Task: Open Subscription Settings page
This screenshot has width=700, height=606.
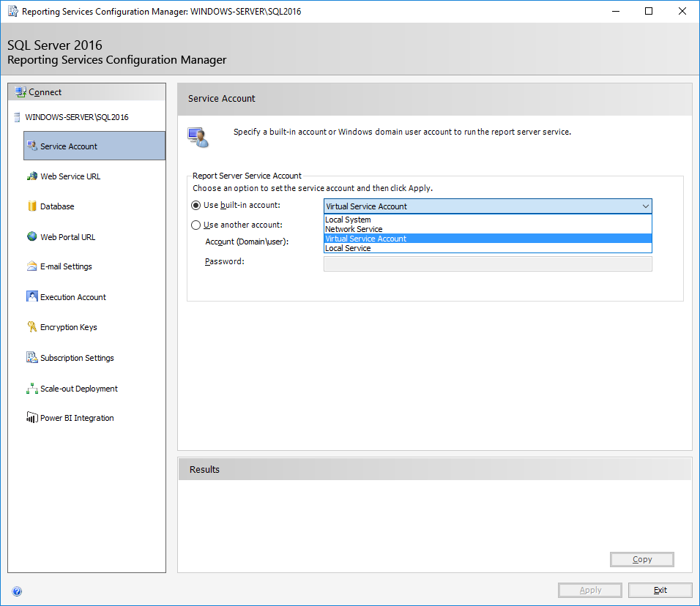Action: [77, 358]
